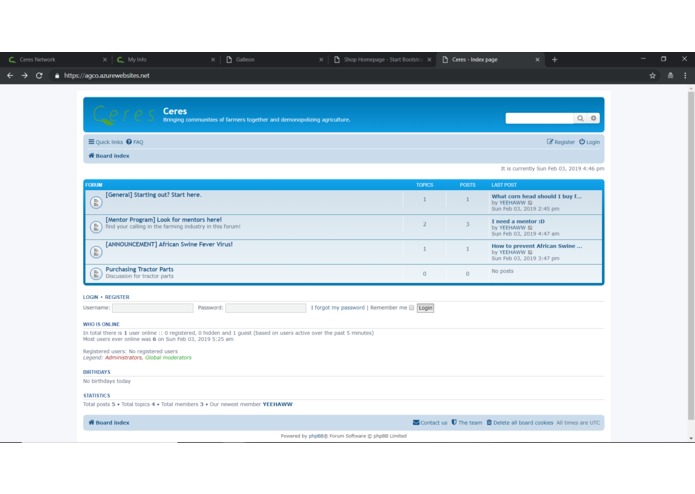Screen dimensions: 695x494
Task: Click phpBB link in footer
Action: point(316,436)
